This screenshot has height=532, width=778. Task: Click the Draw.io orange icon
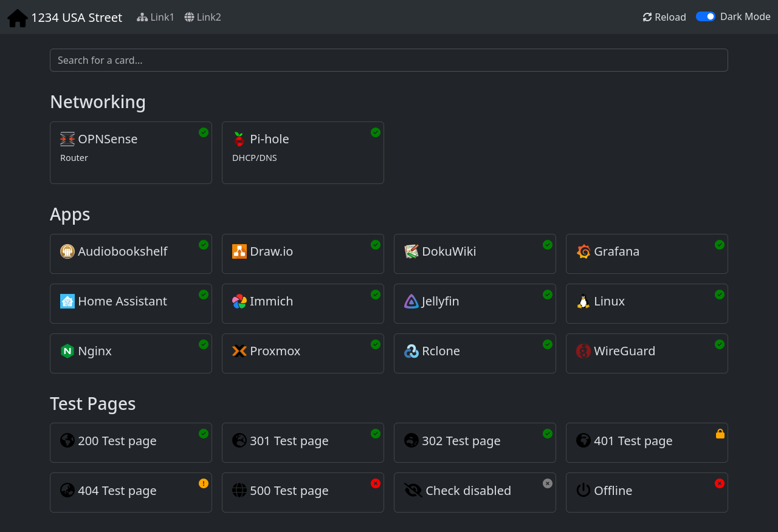(239, 251)
